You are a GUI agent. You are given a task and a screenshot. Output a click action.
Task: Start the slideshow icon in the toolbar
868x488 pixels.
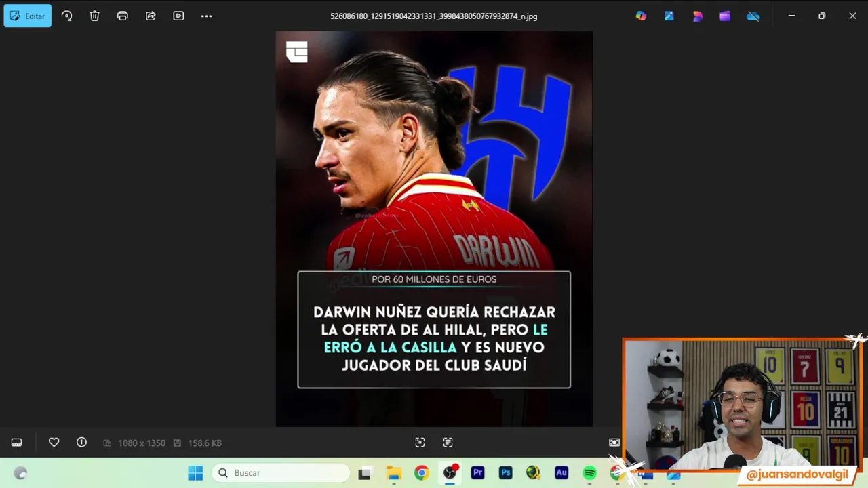[x=178, y=16]
